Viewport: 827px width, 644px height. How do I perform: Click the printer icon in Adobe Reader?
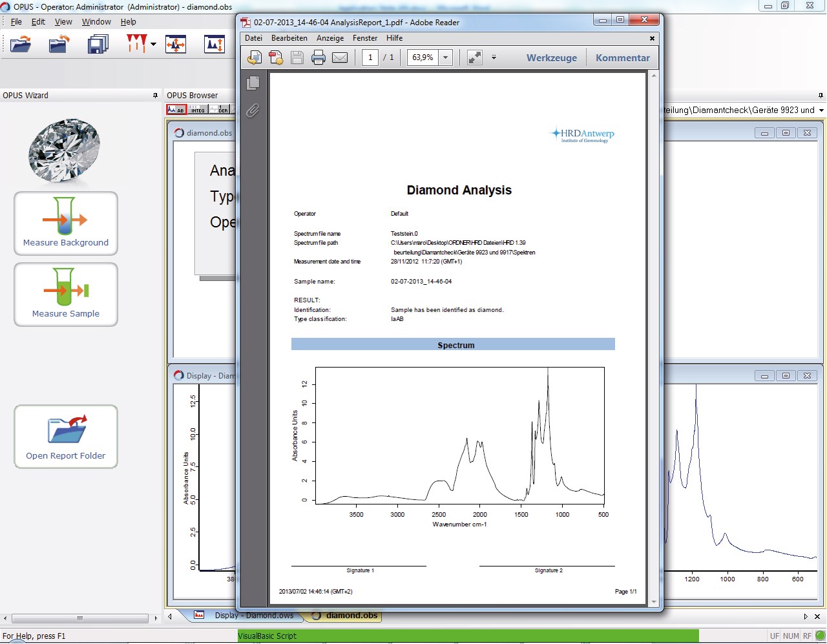[x=319, y=57]
